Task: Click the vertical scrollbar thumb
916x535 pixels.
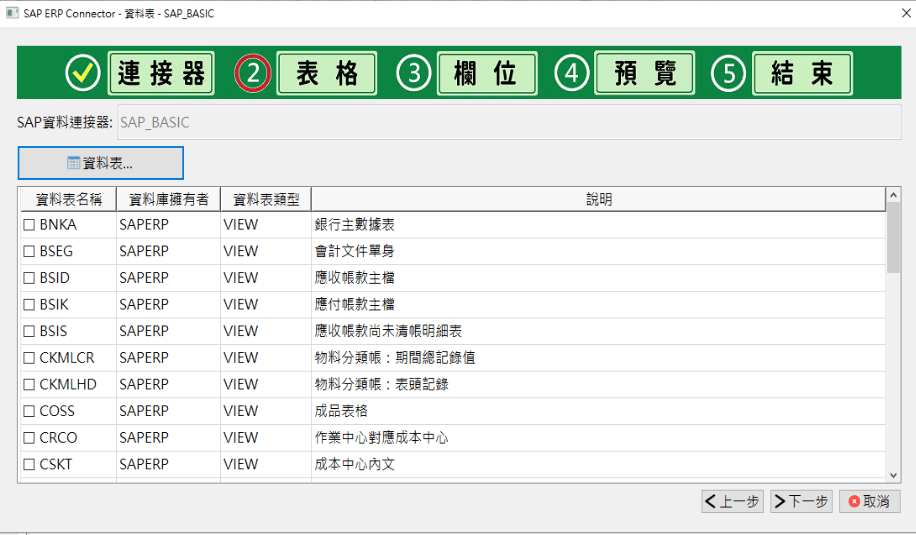Action: point(893,238)
